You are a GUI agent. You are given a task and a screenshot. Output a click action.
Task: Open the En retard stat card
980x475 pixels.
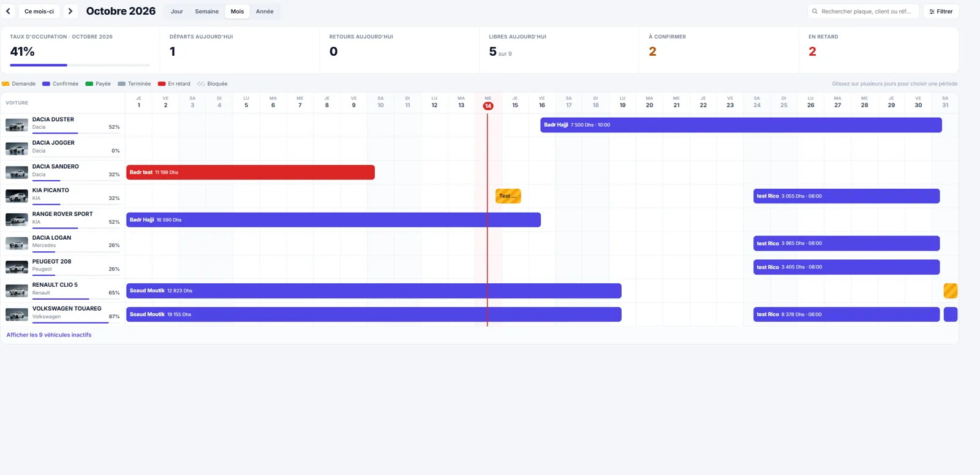coord(878,50)
